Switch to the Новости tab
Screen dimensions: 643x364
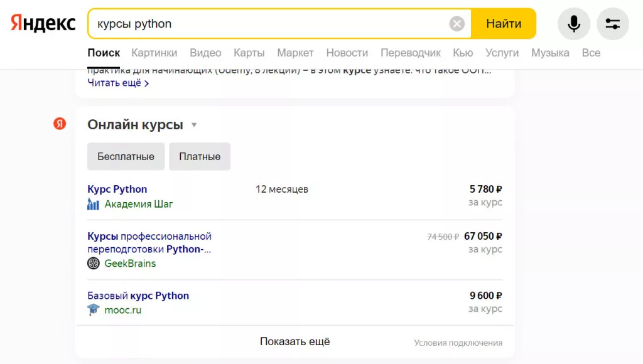(347, 53)
